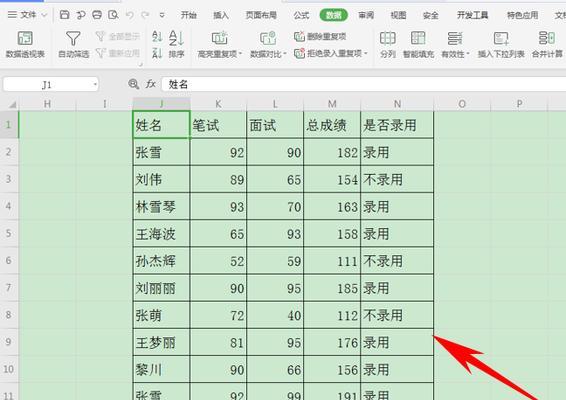Select the cell with name 孙杰辉
This screenshot has width=566, height=400.
tap(161, 261)
